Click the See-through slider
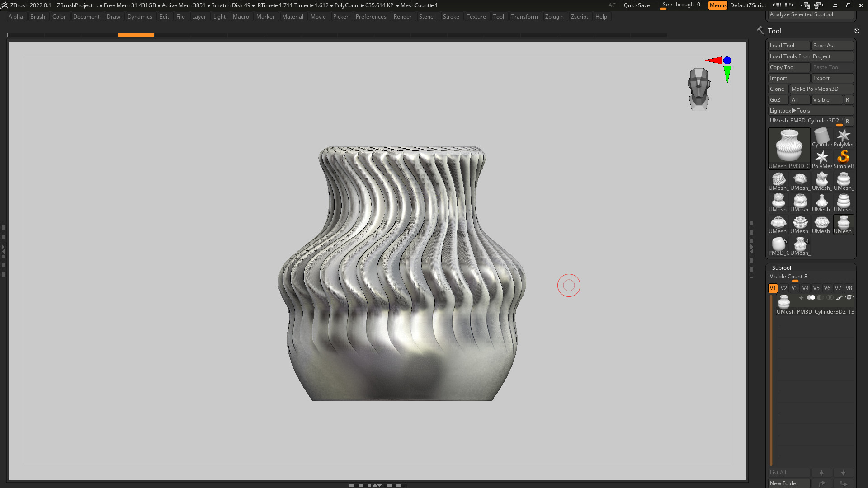 682,5
